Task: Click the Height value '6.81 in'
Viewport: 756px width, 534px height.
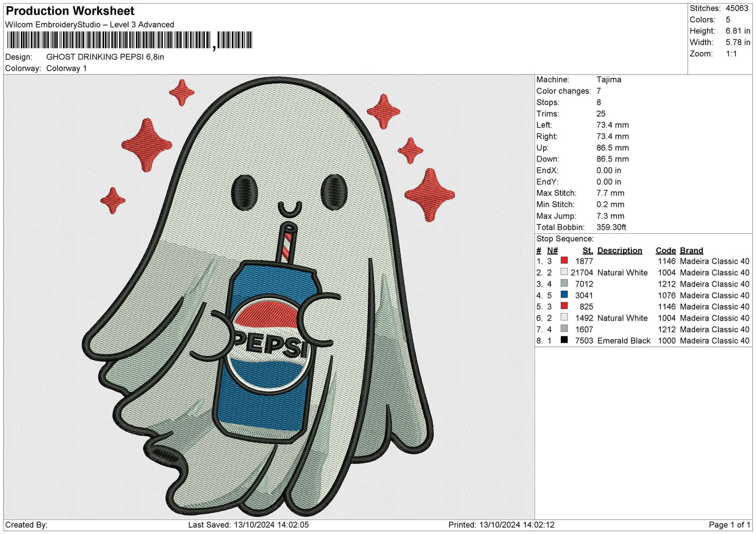Action: pyautogui.click(x=738, y=31)
